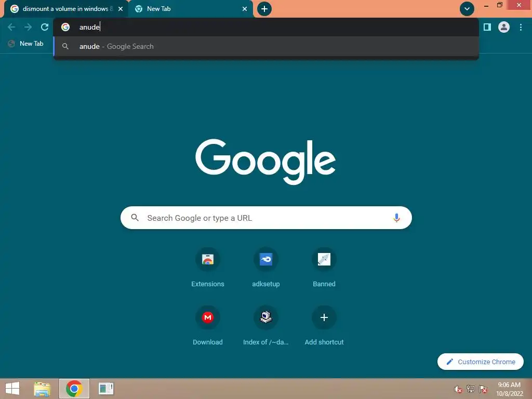Close the 'dismount a volume' tab
Viewport: 532px width, 399px height.
click(x=121, y=9)
